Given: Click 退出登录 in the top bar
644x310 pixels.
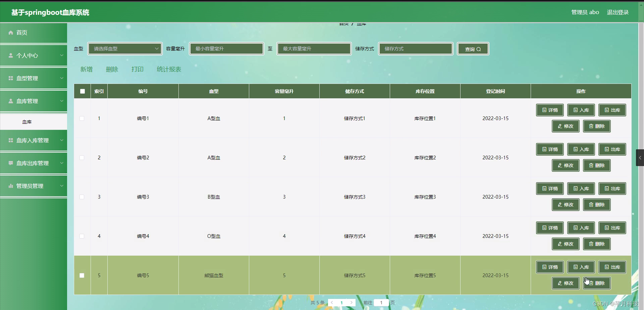Looking at the screenshot, I should pos(618,12).
